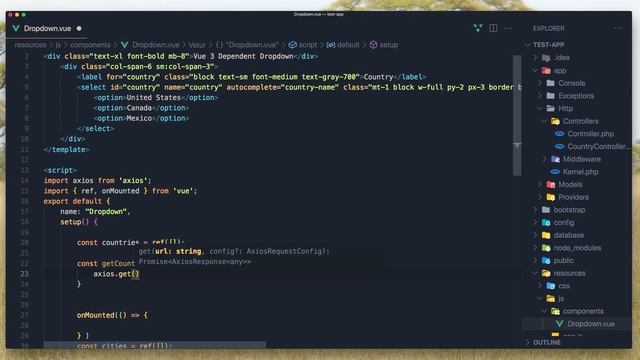Click the 'onMounted(() => {' code line
The height and width of the screenshot is (360, 640).
tap(112, 315)
